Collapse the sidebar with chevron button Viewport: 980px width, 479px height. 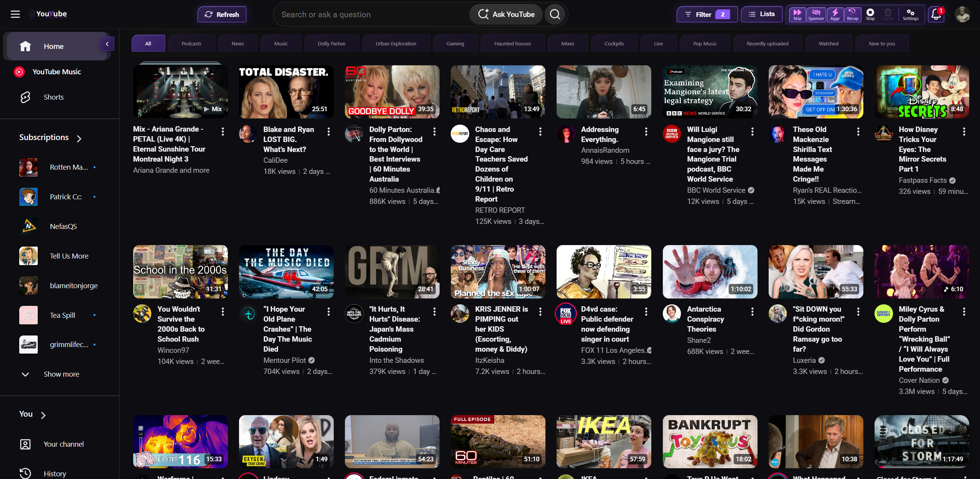click(x=107, y=44)
